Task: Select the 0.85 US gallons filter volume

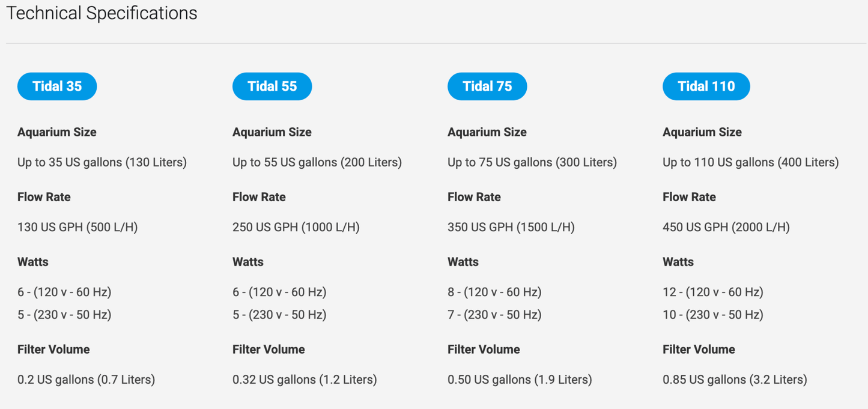Action: pyautogui.click(x=735, y=380)
